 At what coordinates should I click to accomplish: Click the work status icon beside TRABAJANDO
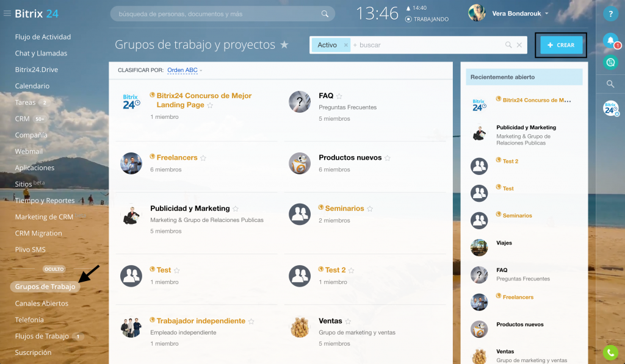pyautogui.click(x=408, y=19)
